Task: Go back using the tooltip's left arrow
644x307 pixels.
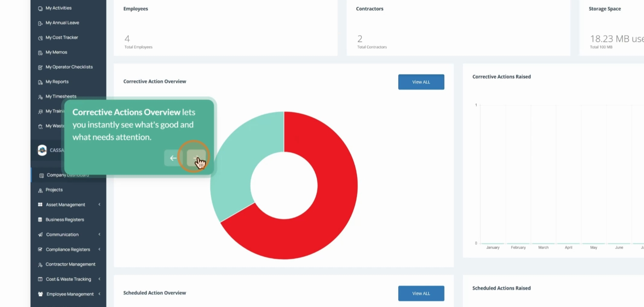Action: coord(173,158)
